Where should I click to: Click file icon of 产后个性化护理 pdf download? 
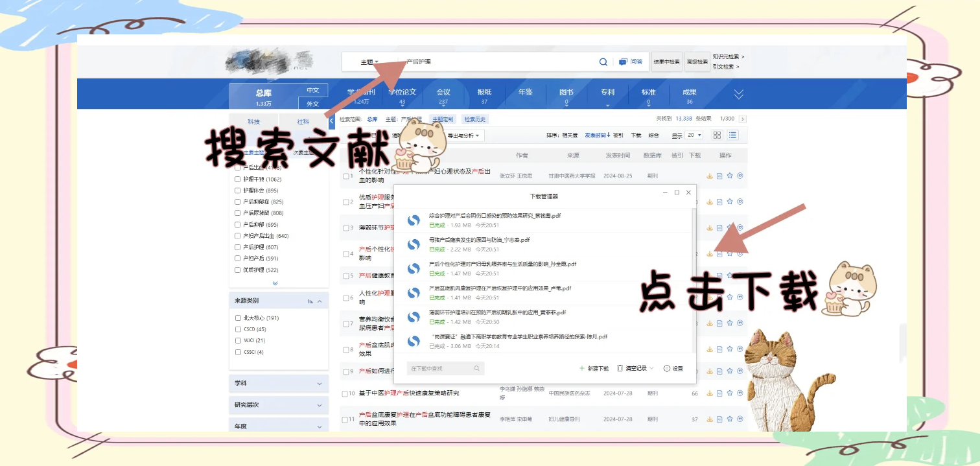(414, 269)
